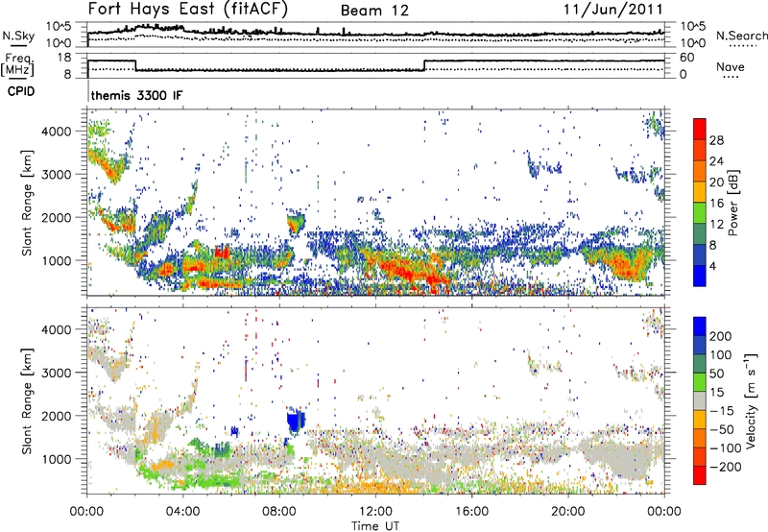Click the "Slant Range [km]" label of power panel
The image size is (768, 532).
[27, 203]
